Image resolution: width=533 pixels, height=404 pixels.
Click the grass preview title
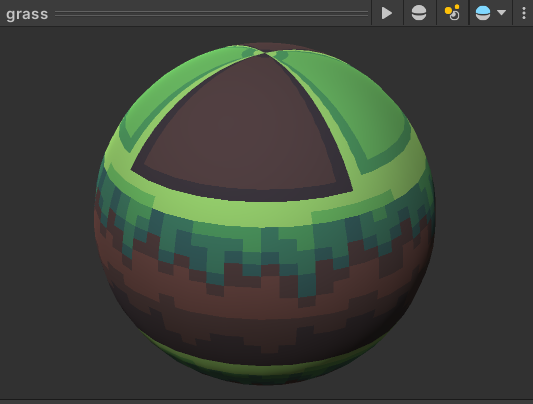pos(27,14)
